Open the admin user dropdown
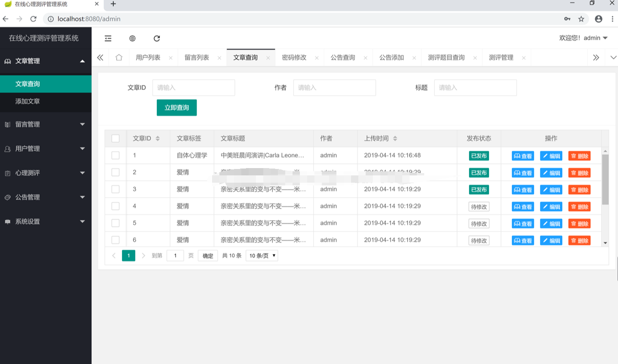 pos(584,38)
